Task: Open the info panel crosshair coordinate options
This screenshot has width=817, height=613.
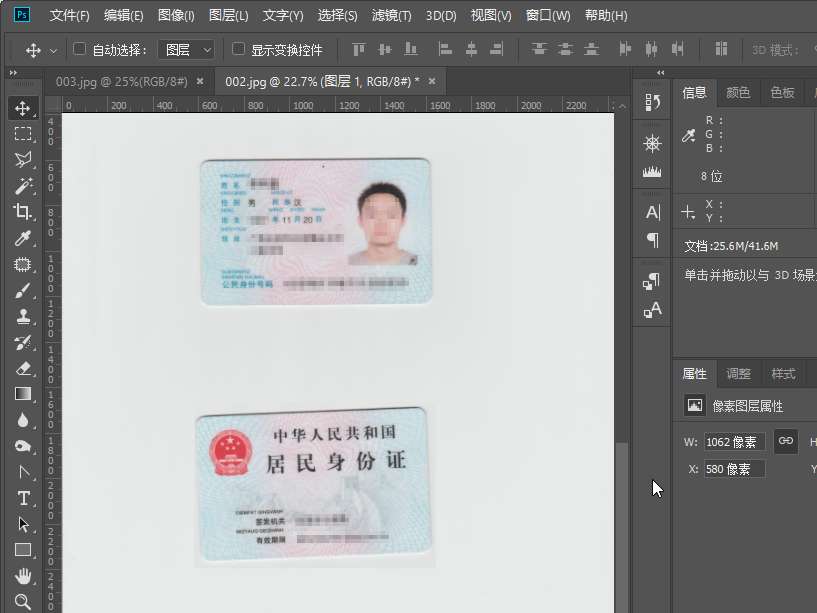Action: click(x=688, y=212)
